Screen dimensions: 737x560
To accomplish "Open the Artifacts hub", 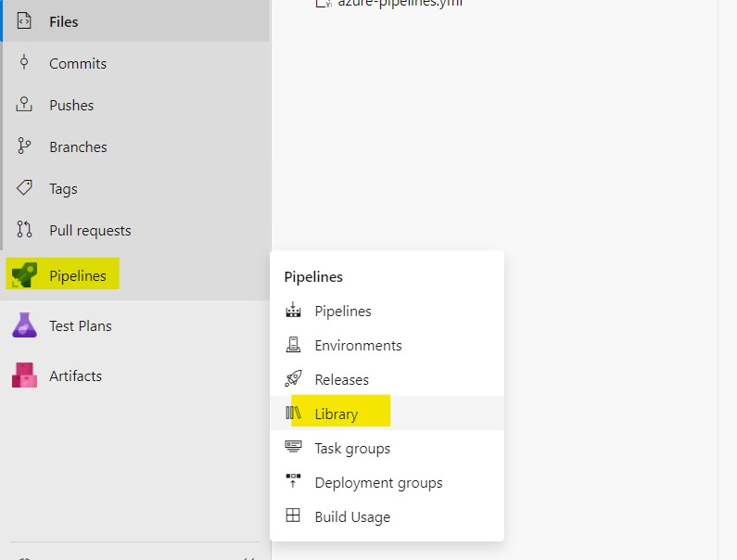I will tap(75, 376).
